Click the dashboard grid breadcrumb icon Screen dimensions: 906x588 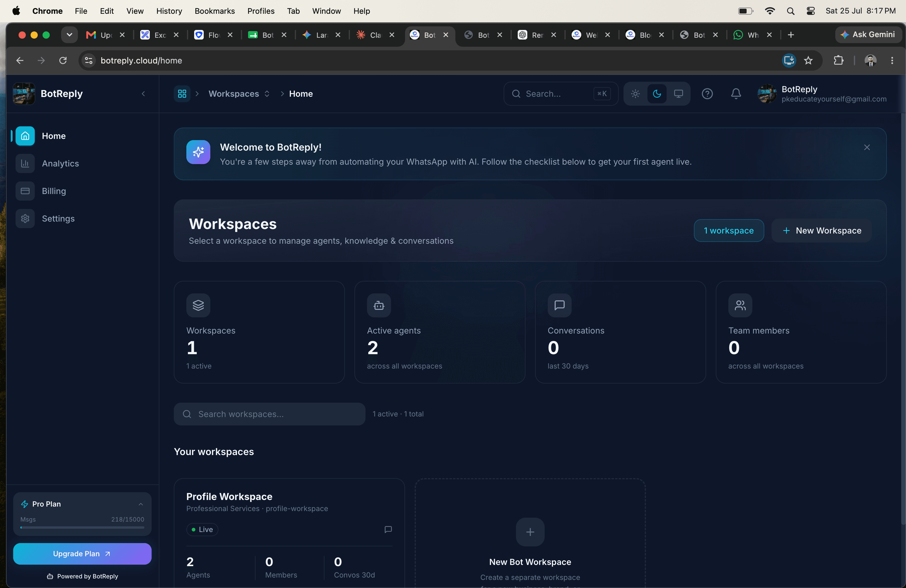tap(182, 94)
